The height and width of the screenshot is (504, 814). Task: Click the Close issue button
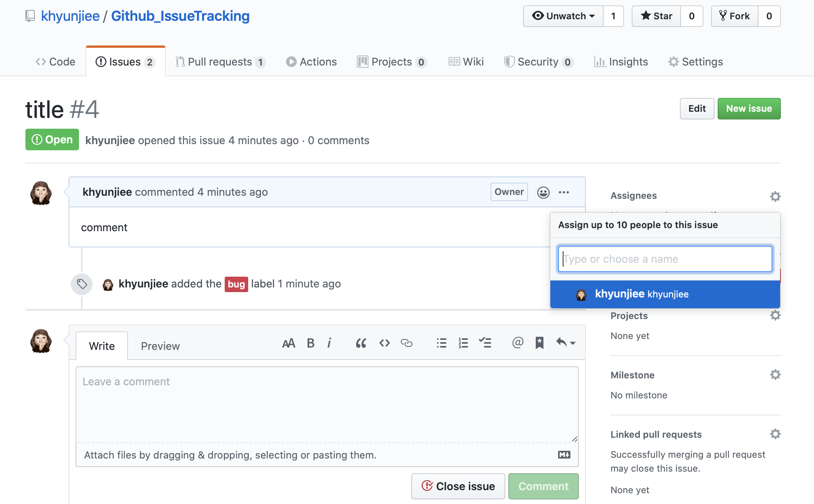pyautogui.click(x=458, y=486)
